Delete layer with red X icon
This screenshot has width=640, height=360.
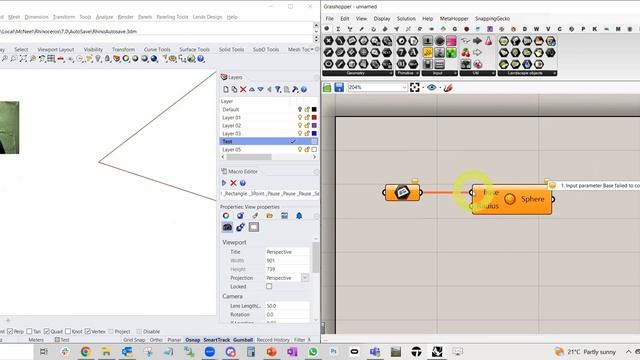[243, 89]
